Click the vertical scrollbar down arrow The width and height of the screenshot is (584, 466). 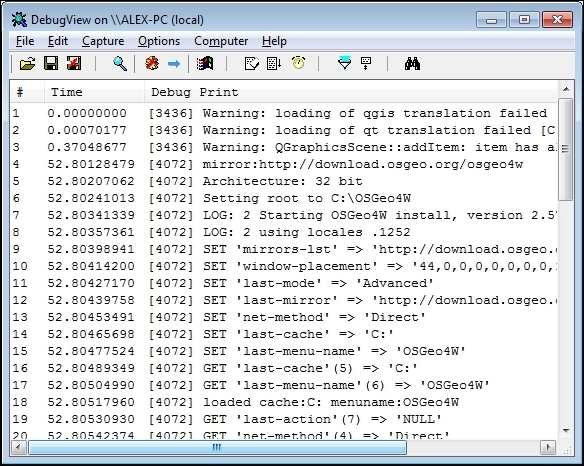pyautogui.click(x=566, y=431)
